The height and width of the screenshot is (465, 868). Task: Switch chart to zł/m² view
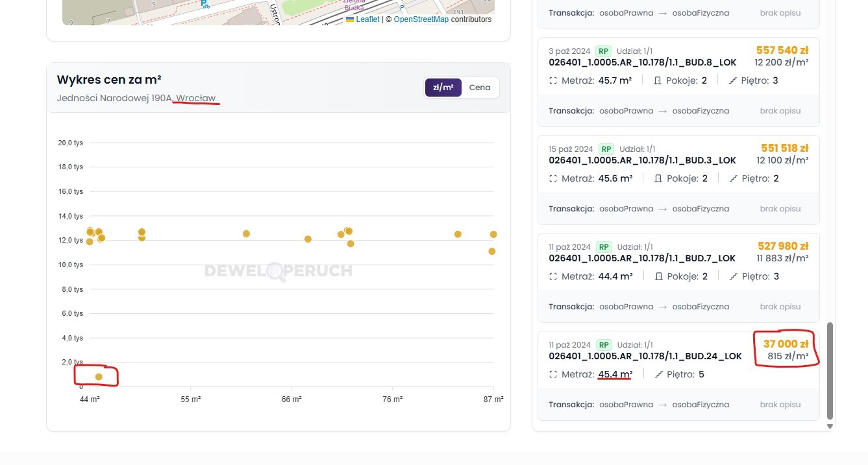[x=443, y=88]
